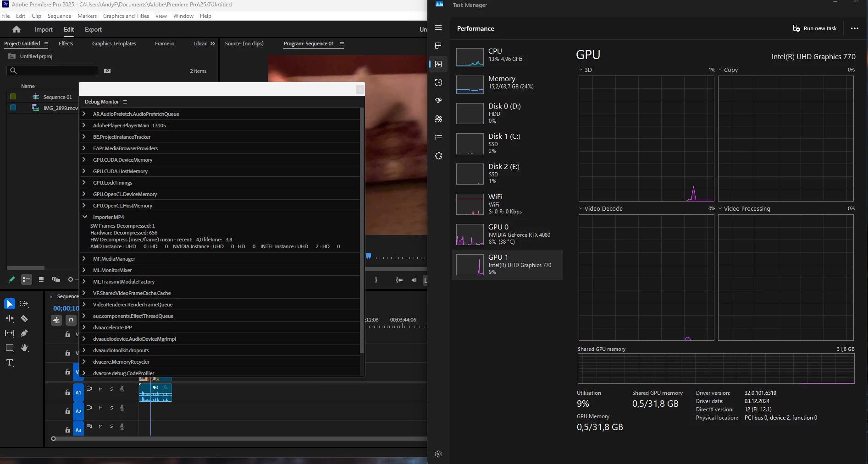Click Sequence 01 olive label swatch
The width and height of the screenshot is (868, 464).
tap(13, 97)
